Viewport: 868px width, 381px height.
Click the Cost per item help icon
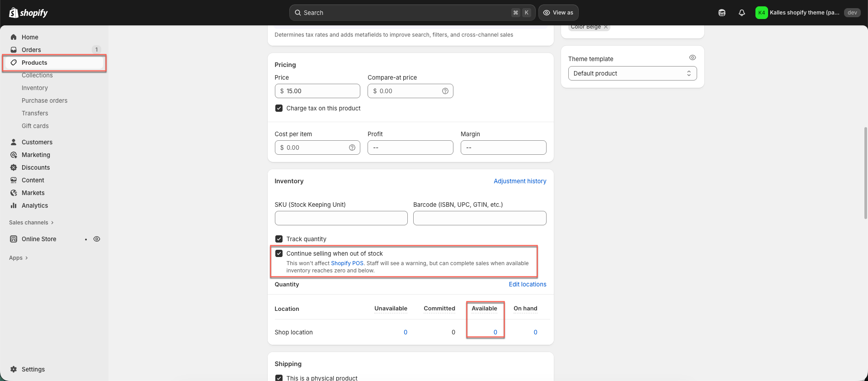pos(352,148)
